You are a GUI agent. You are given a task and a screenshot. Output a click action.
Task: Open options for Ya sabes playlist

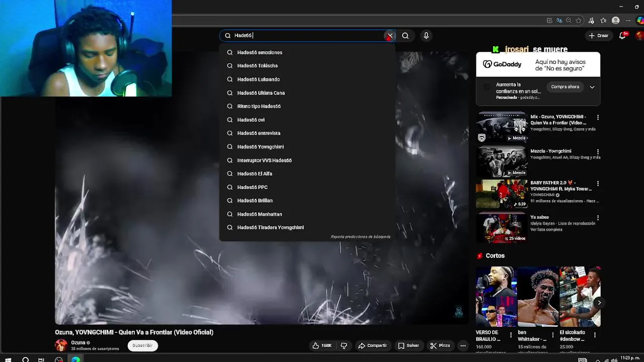click(598, 218)
